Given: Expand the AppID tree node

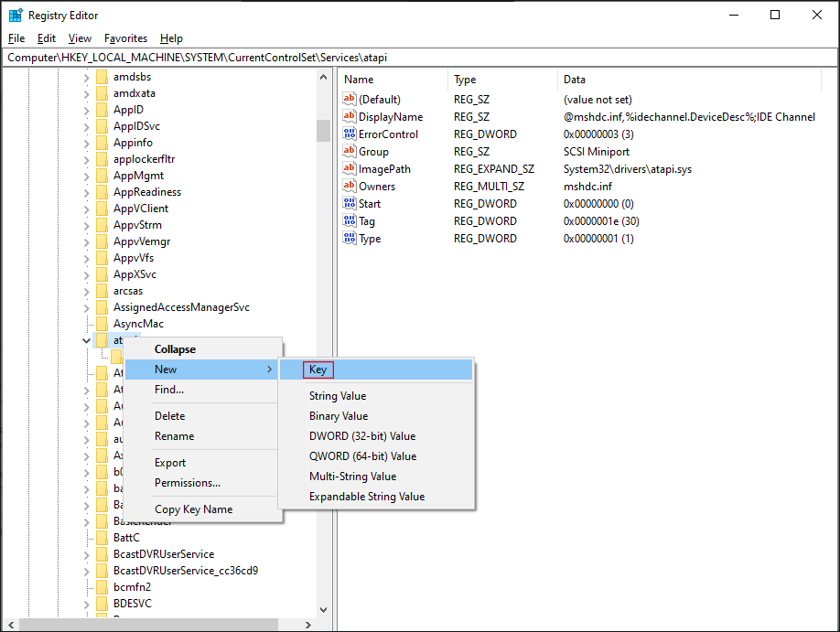Looking at the screenshot, I should (x=87, y=111).
